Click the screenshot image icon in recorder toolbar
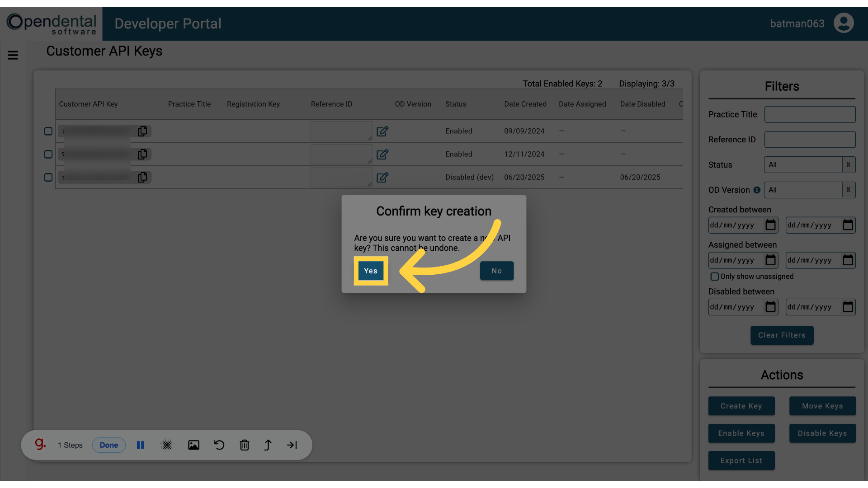 pyautogui.click(x=193, y=445)
